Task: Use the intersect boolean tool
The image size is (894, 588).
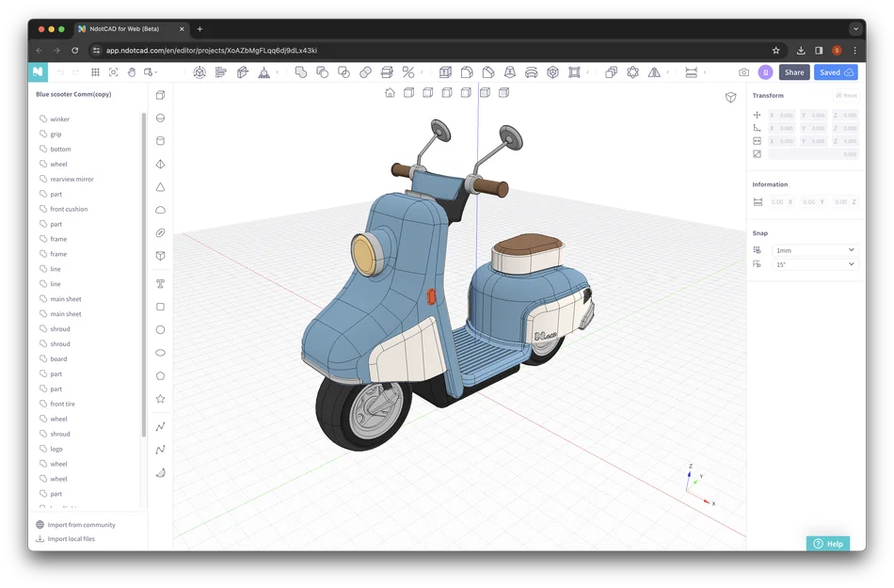Action: click(x=343, y=72)
